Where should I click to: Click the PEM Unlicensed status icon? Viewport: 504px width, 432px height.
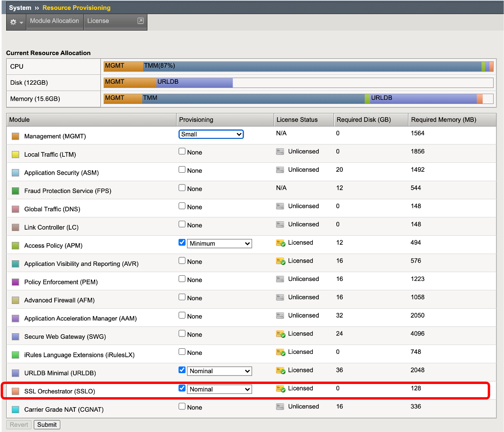coord(280,279)
